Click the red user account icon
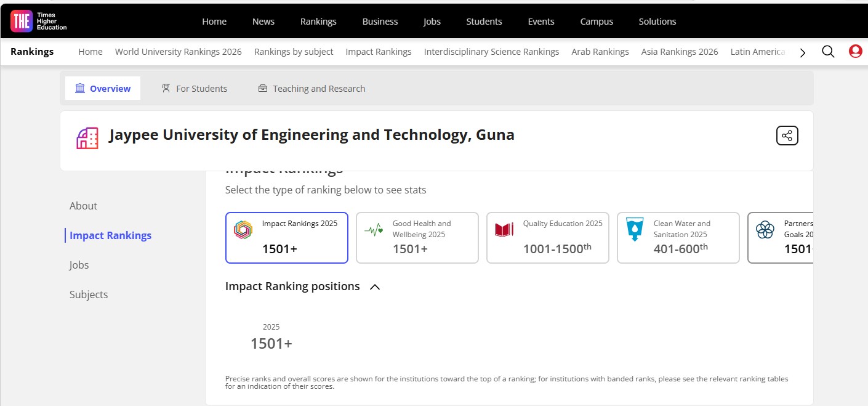 pos(855,52)
